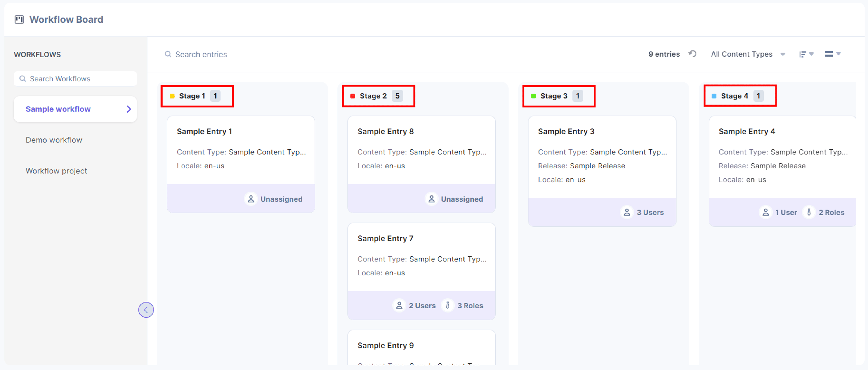
Task: Click 3 Users on Sample Entry 3
Action: [650, 213]
